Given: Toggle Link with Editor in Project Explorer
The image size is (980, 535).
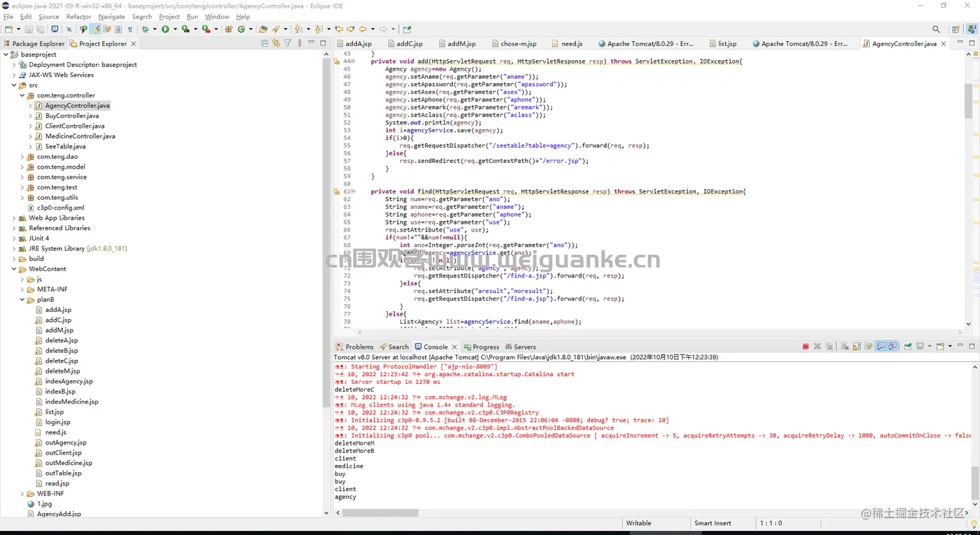Looking at the screenshot, I should coord(276,43).
